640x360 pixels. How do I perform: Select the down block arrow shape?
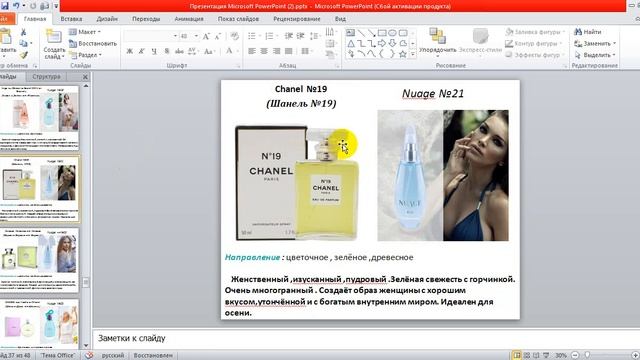392,43
